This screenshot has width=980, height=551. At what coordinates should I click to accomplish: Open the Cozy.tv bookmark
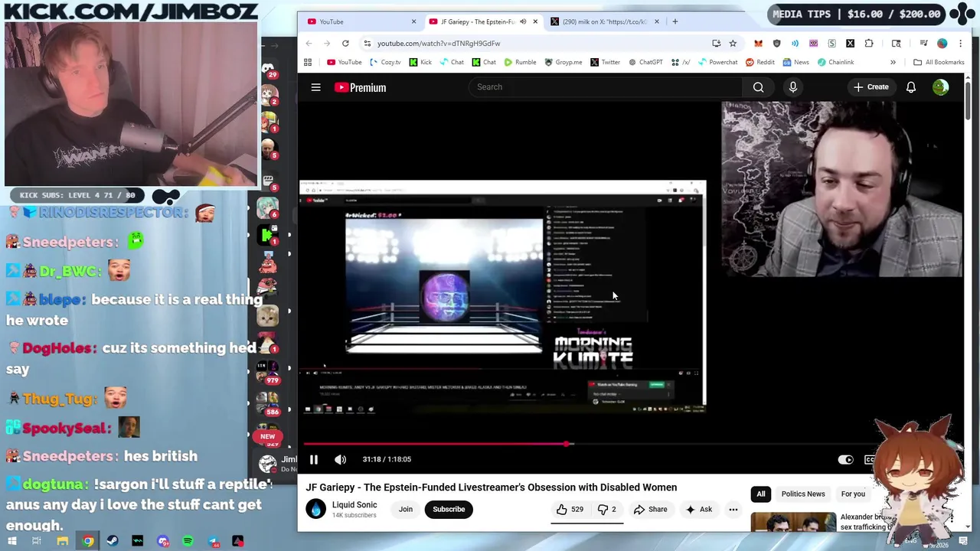[385, 62]
